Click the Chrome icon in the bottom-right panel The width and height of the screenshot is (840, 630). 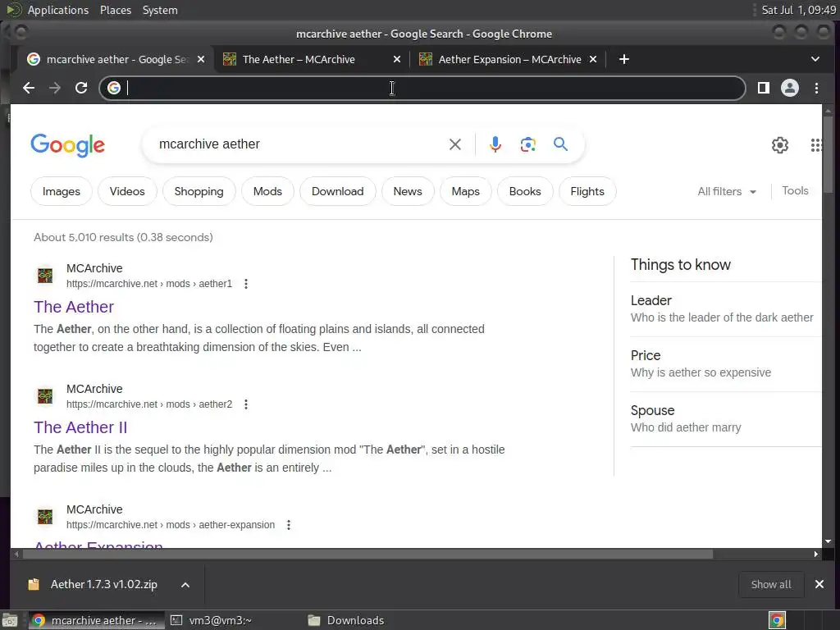(777, 620)
